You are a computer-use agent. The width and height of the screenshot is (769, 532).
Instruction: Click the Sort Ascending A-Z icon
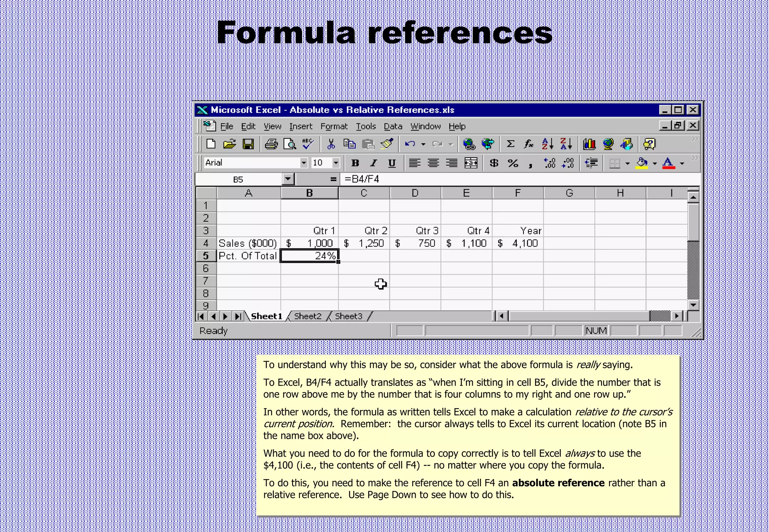click(547, 144)
